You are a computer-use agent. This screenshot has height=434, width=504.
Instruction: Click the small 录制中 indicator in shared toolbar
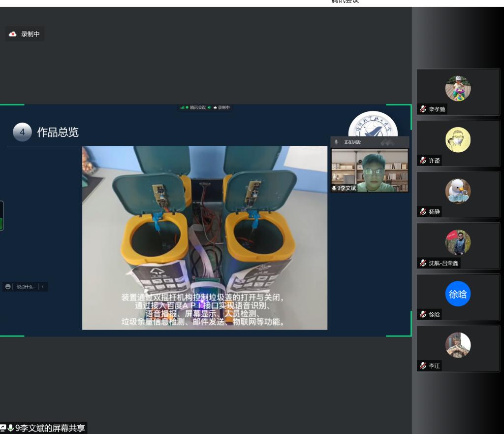pyautogui.click(x=222, y=107)
